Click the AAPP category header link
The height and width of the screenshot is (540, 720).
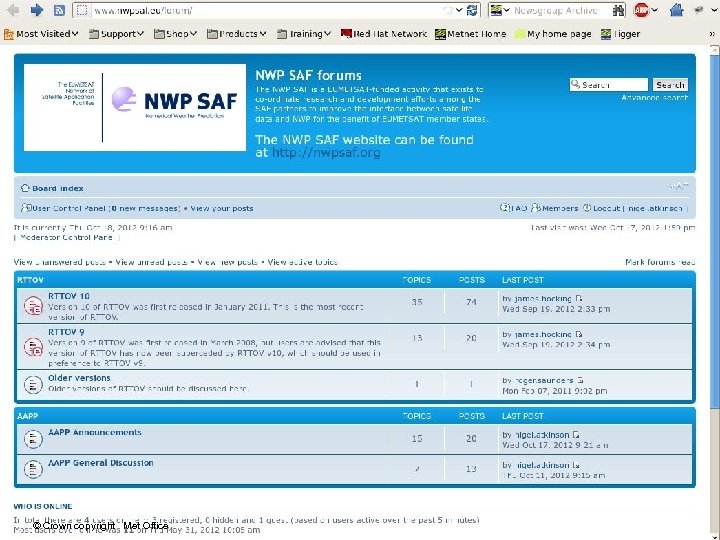[x=28, y=416]
